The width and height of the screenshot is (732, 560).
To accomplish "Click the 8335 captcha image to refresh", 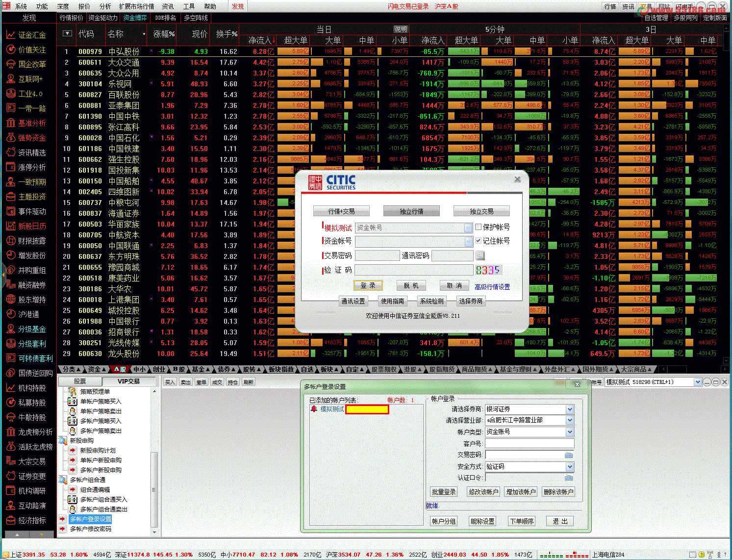I will 488,270.
